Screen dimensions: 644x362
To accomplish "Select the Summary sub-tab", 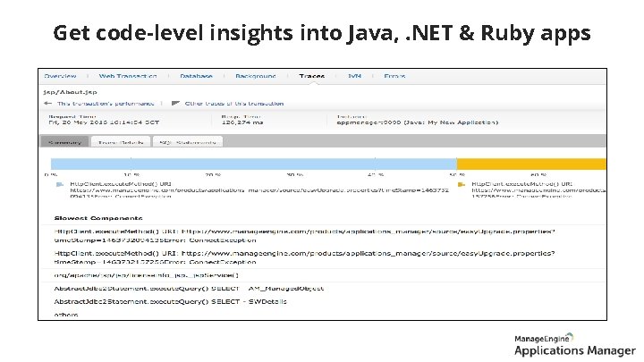I will tap(64, 142).
